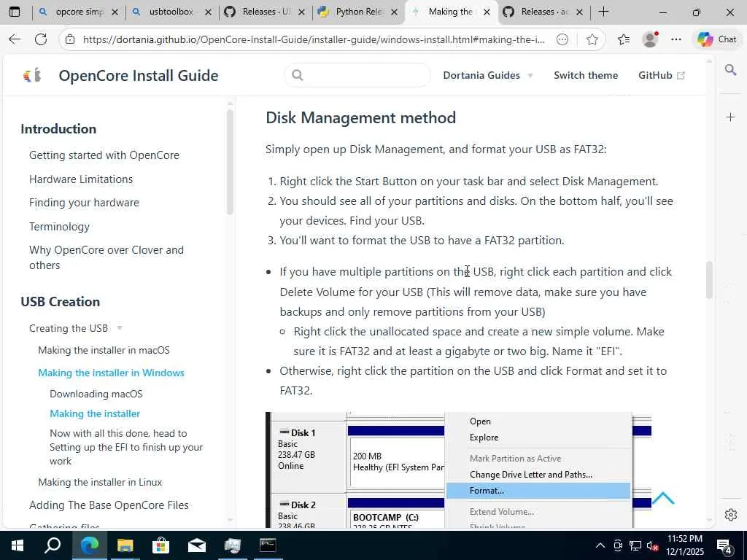Close the Making the installer tab
The width and height of the screenshot is (747, 560).
pos(487,12)
